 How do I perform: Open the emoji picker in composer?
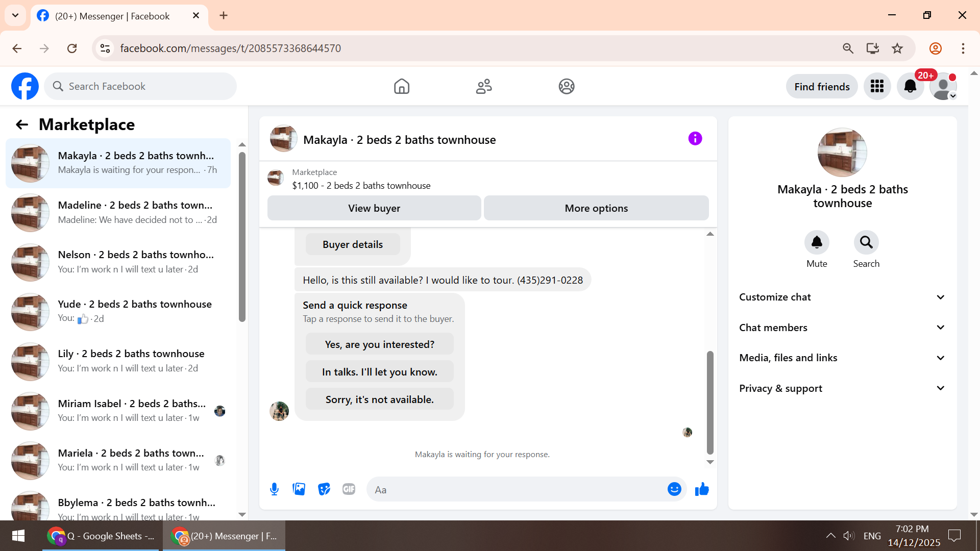[674, 489]
